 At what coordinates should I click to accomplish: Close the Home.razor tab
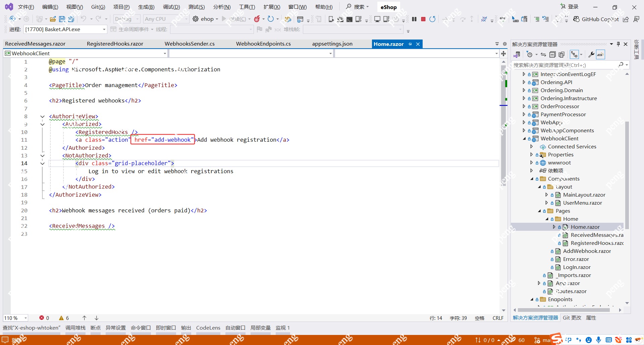418,44
